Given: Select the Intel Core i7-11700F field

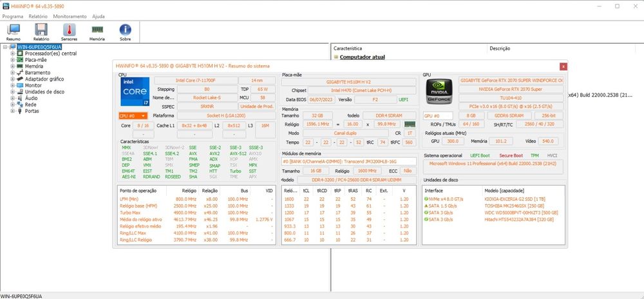Looking at the screenshot, I should click(196, 81).
